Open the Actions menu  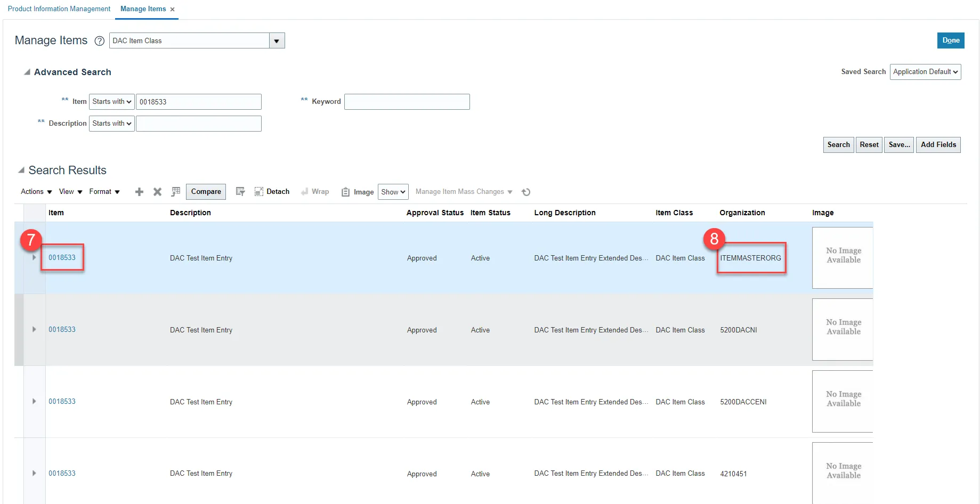point(36,192)
